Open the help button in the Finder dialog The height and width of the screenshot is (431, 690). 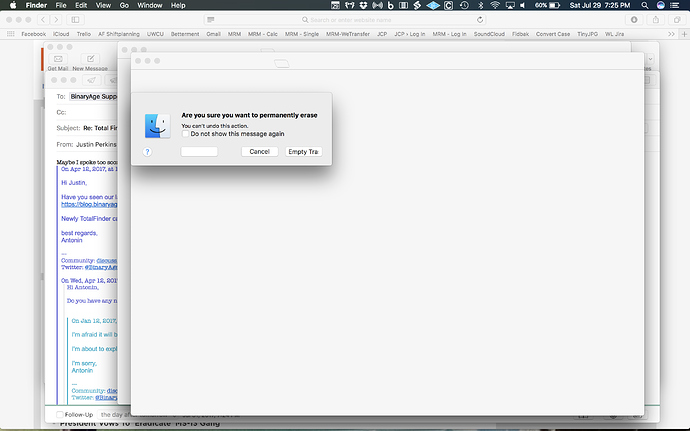(147, 152)
